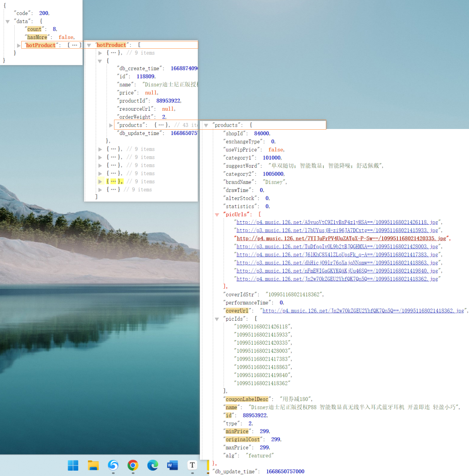
Task: Select the suggestWord Chinese string value
Action: pos(325,166)
